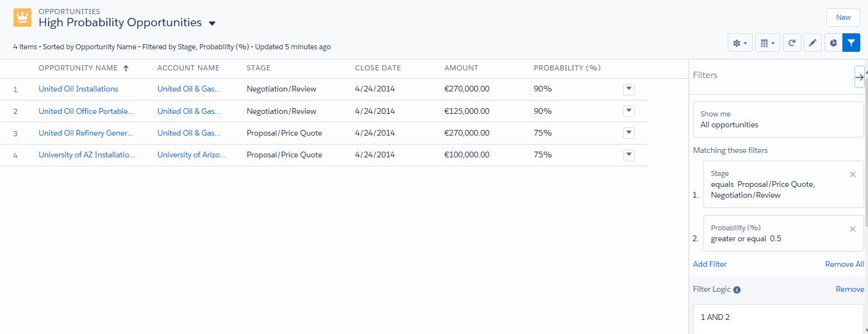Remove the Stage filter with X

[853, 174]
